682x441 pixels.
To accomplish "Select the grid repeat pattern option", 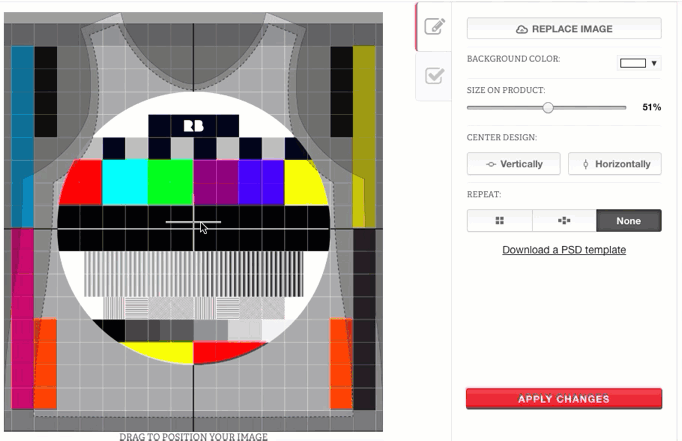I will click(x=500, y=220).
